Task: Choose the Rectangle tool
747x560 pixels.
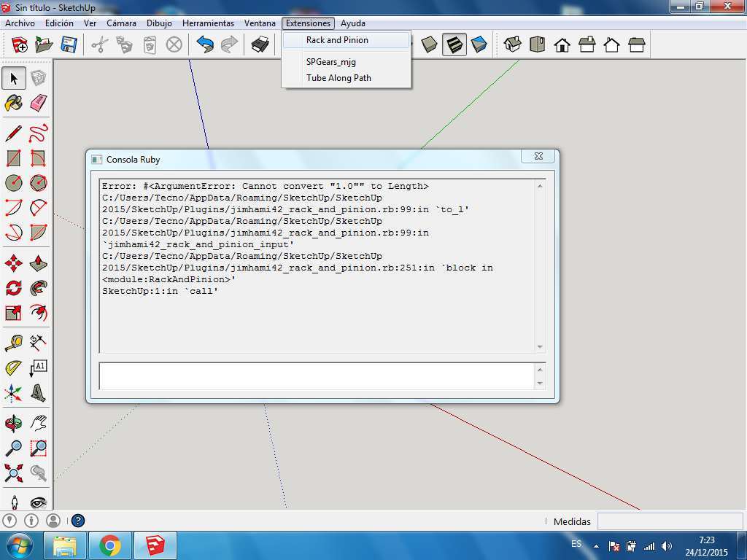Action: click(x=14, y=158)
